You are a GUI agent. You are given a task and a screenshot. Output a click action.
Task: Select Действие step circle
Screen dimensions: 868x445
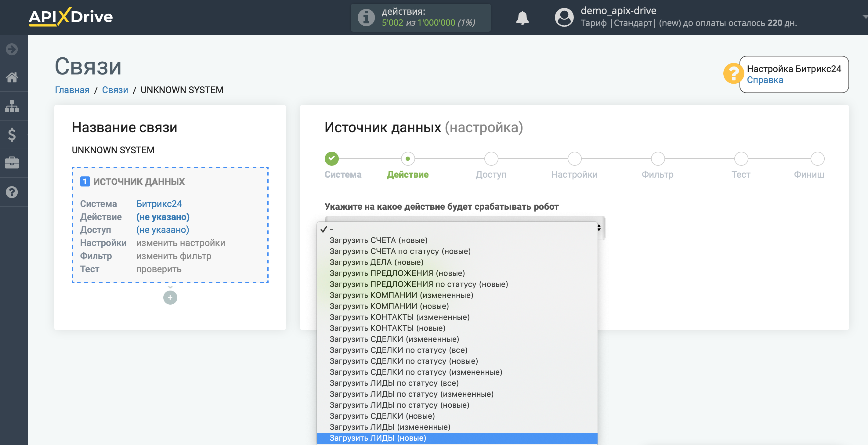coord(408,159)
